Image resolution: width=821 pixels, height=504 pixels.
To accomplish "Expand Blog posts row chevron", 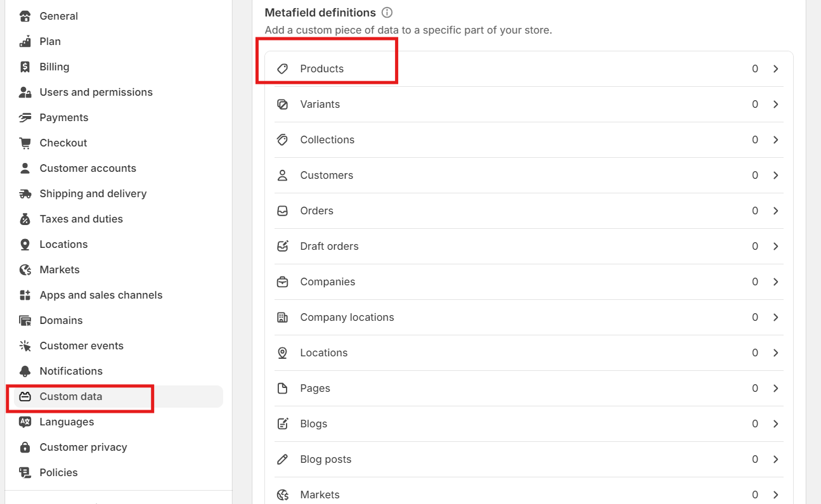I will [776, 459].
